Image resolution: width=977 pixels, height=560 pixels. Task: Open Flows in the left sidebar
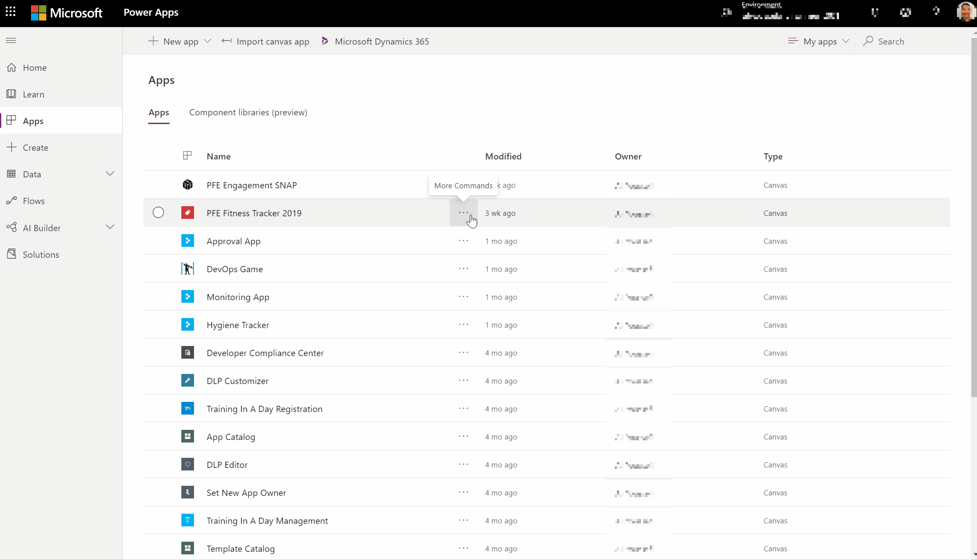[x=34, y=201]
